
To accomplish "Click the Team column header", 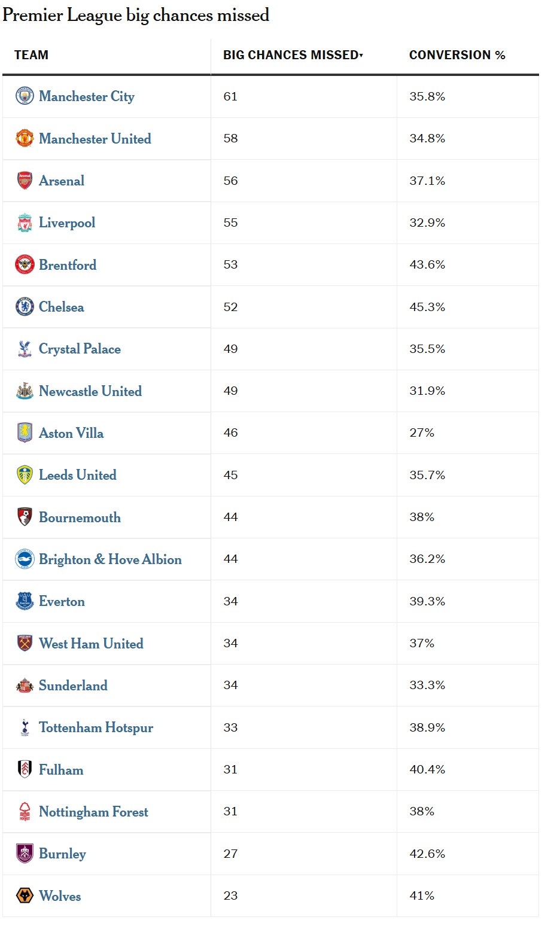I will click(x=31, y=55).
